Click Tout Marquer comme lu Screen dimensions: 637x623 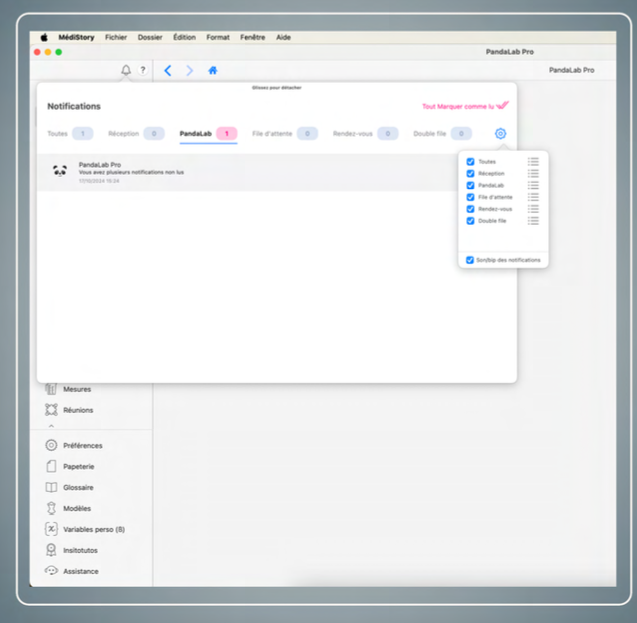(x=465, y=106)
